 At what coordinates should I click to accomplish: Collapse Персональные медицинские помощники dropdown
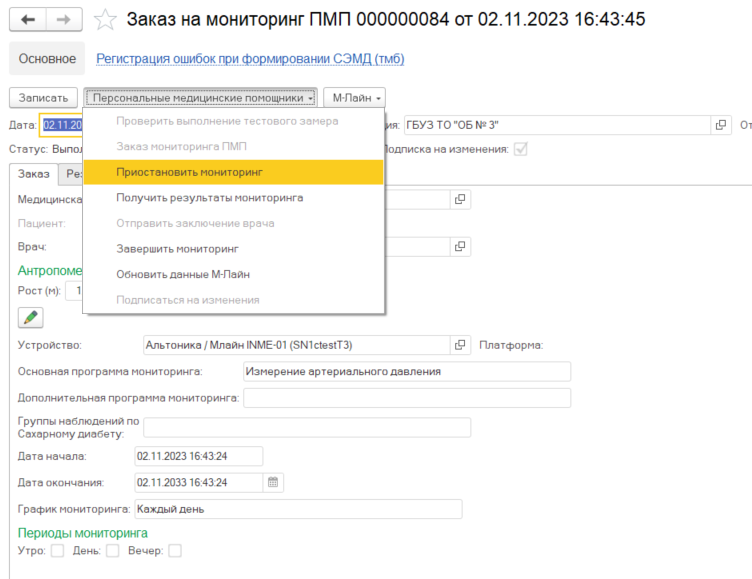click(203, 98)
